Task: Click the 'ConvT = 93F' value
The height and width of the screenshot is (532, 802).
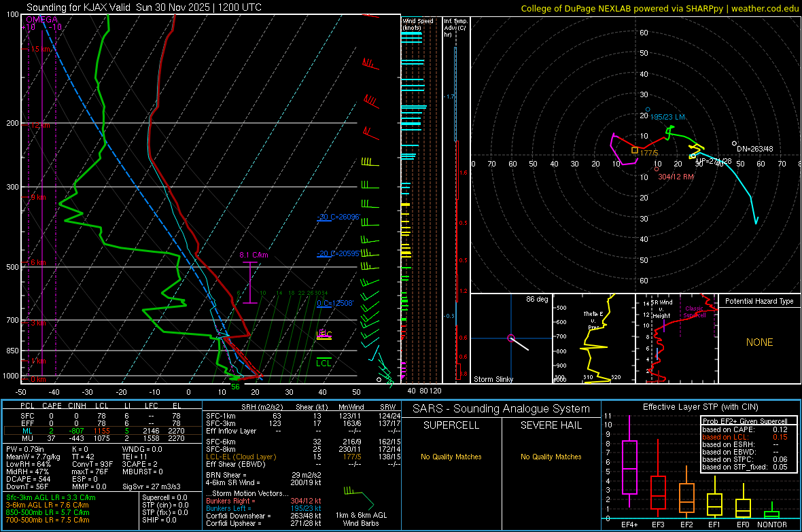Action: (x=92, y=464)
